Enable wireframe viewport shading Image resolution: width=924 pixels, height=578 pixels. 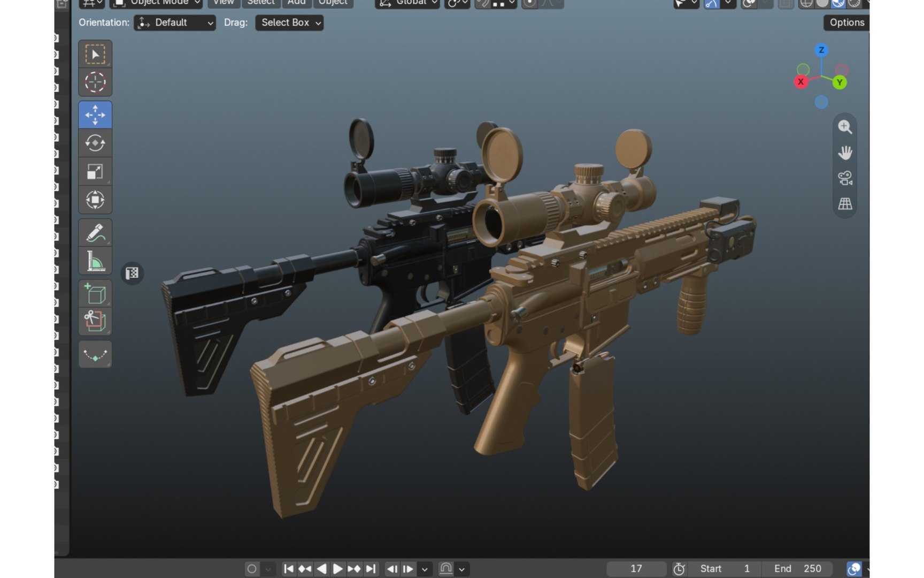(806, 4)
